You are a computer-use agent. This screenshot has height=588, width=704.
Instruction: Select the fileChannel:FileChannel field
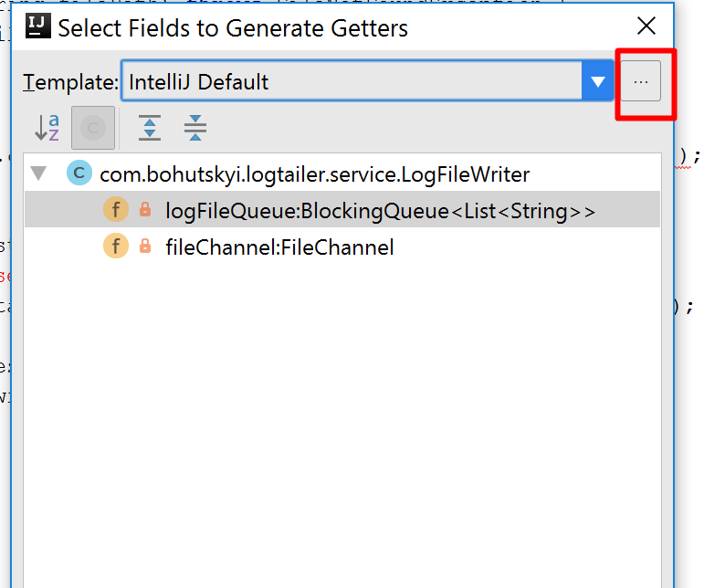[342, 247]
